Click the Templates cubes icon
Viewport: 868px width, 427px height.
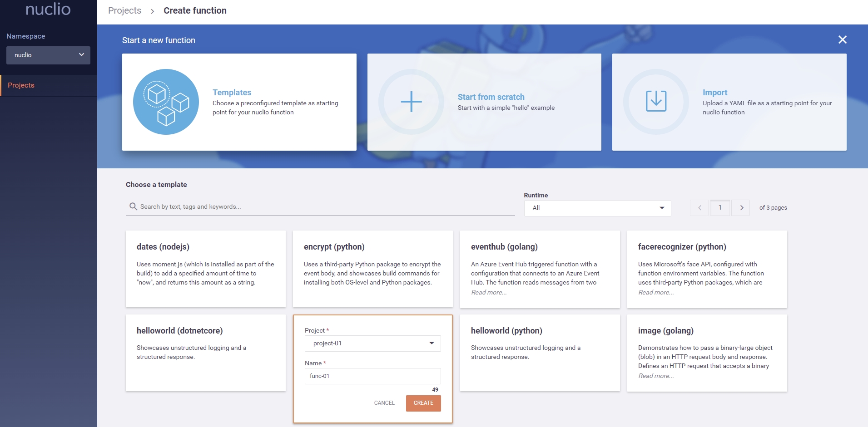click(x=166, y=102)
